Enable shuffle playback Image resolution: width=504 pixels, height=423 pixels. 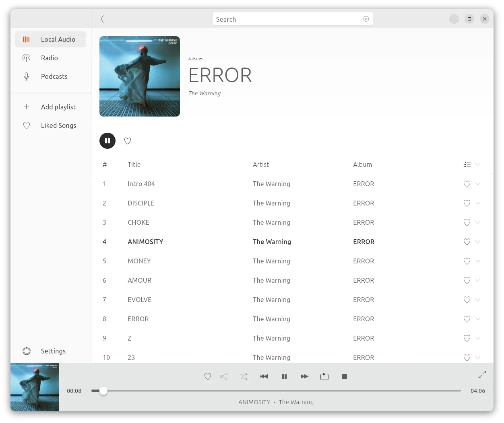pos(244,376)
